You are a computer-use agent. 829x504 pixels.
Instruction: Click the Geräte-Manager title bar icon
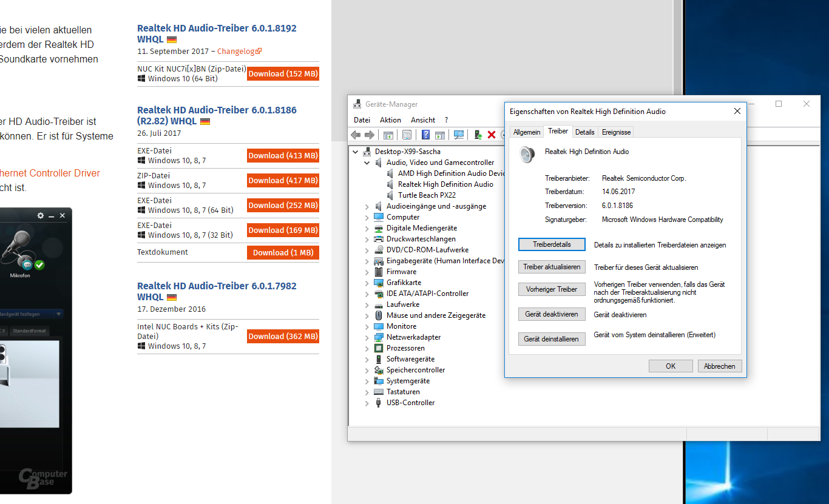(357, 104)
